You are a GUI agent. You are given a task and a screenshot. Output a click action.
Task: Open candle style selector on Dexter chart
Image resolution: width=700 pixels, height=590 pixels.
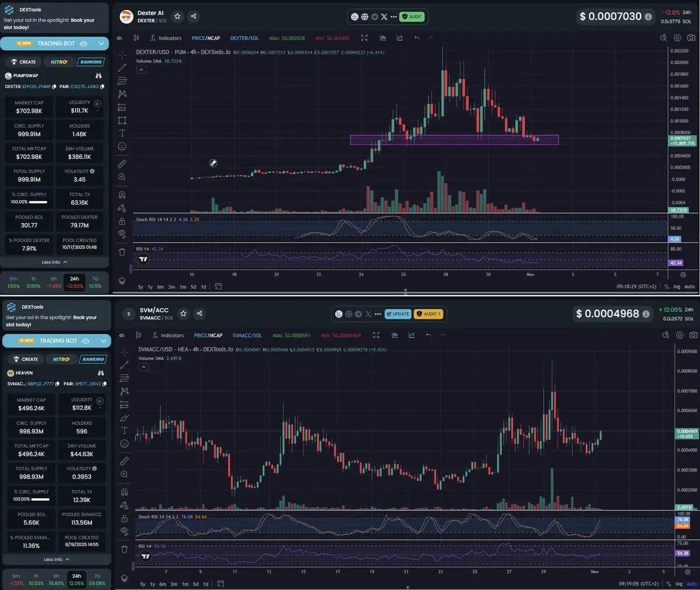click(x=136, y=38)
